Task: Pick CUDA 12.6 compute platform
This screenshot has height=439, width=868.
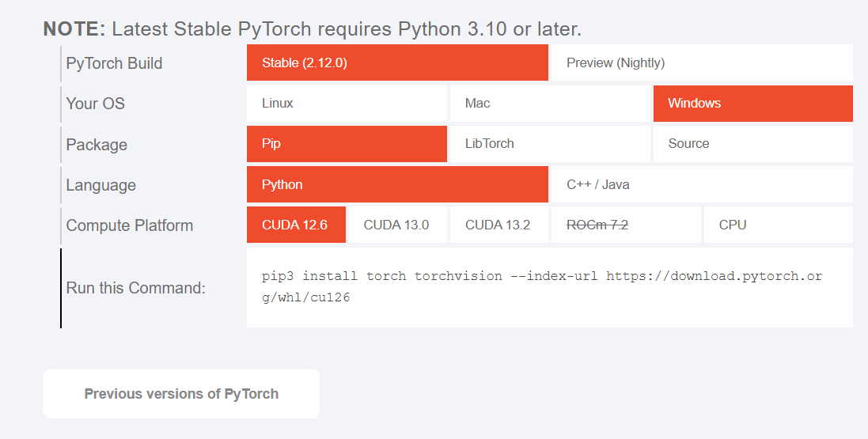Action: [296, 225]
